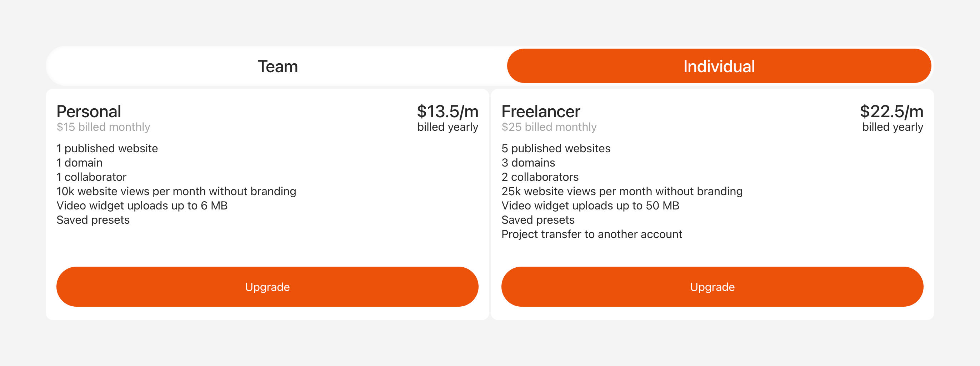The height and width of the screenshot is (366, 980).
Task: Click the Freelancer plan title
Action: coord(541,112)
